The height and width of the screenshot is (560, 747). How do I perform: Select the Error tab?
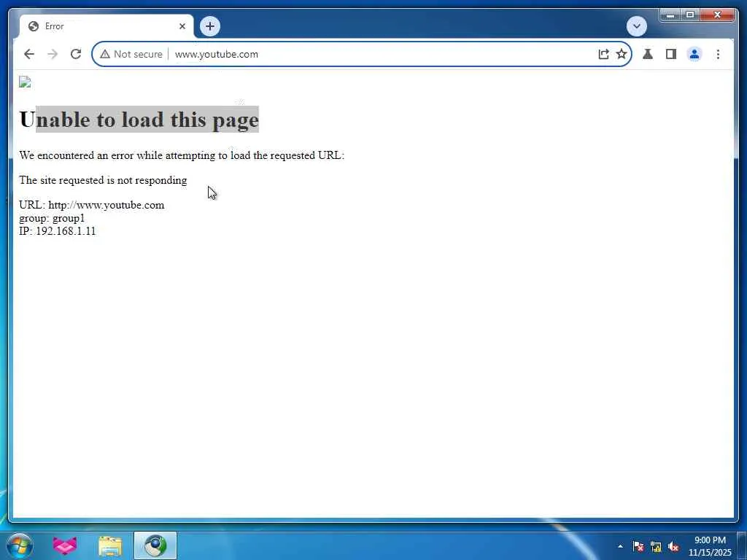tap(107, 26)
